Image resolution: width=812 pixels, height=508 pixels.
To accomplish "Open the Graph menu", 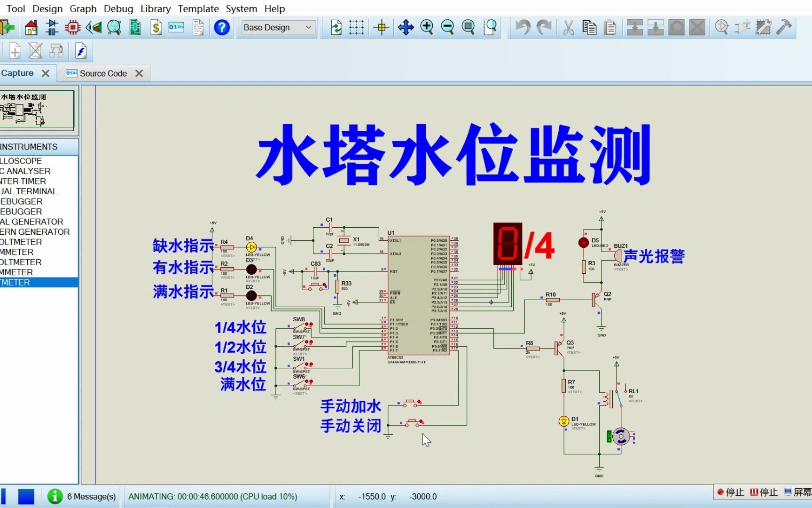I will [x=83, y=8].
